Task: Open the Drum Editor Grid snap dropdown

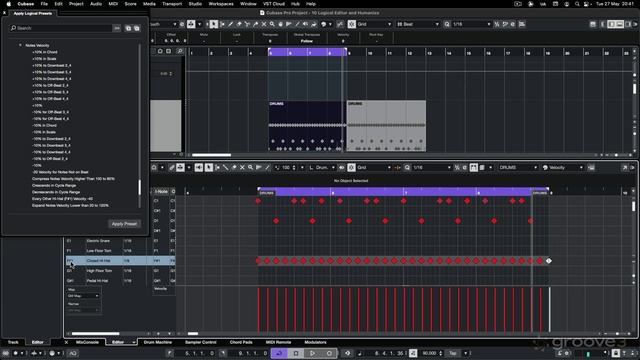Action: [374, 167]
